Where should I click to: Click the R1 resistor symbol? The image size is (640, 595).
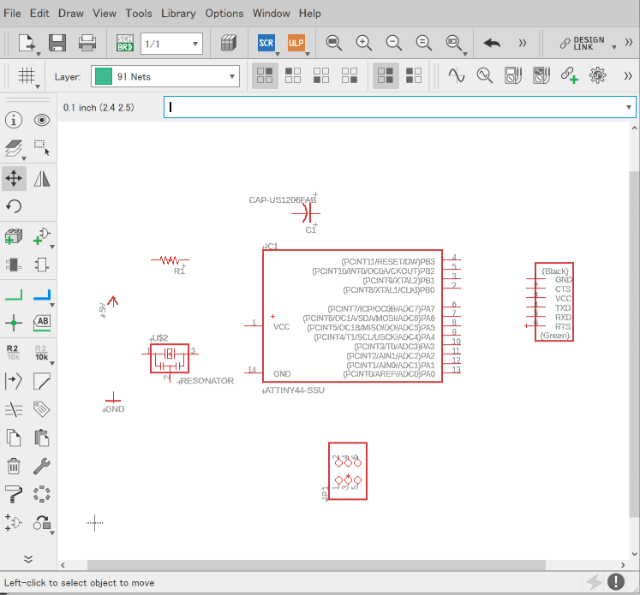click(x=170, y=260)
